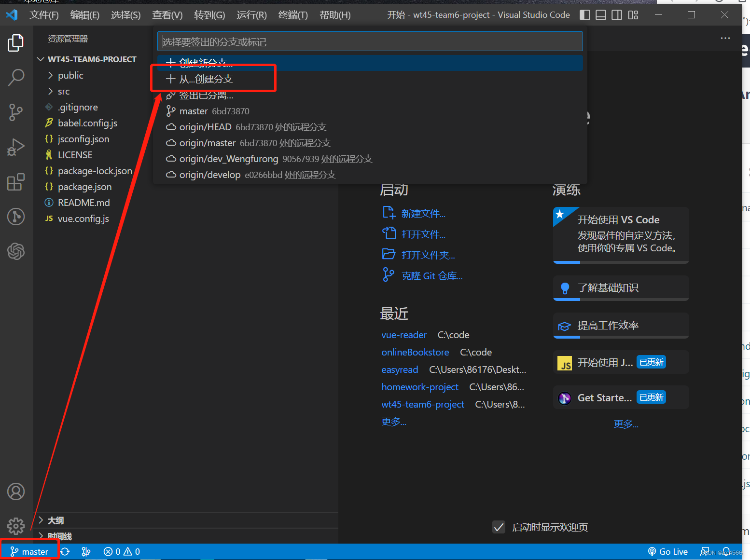This screenshot has width=750, height=560.
Task: Open the Source Control view icon
Action: point(16,112)
